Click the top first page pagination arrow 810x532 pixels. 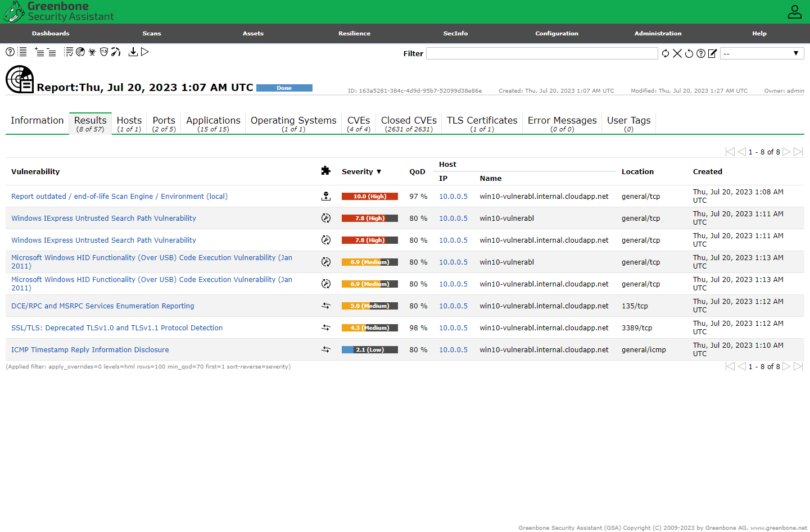pyautogui.click(x=730, y=152)
